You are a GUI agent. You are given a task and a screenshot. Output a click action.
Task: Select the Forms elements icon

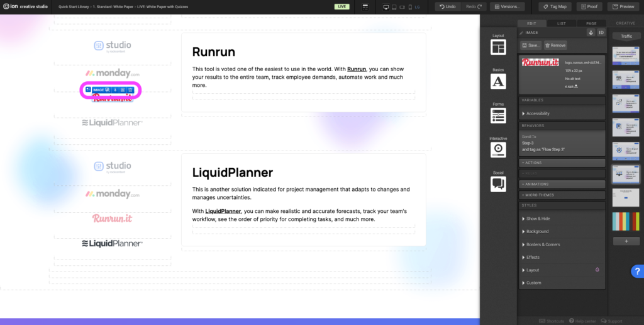tap(498, 115)
